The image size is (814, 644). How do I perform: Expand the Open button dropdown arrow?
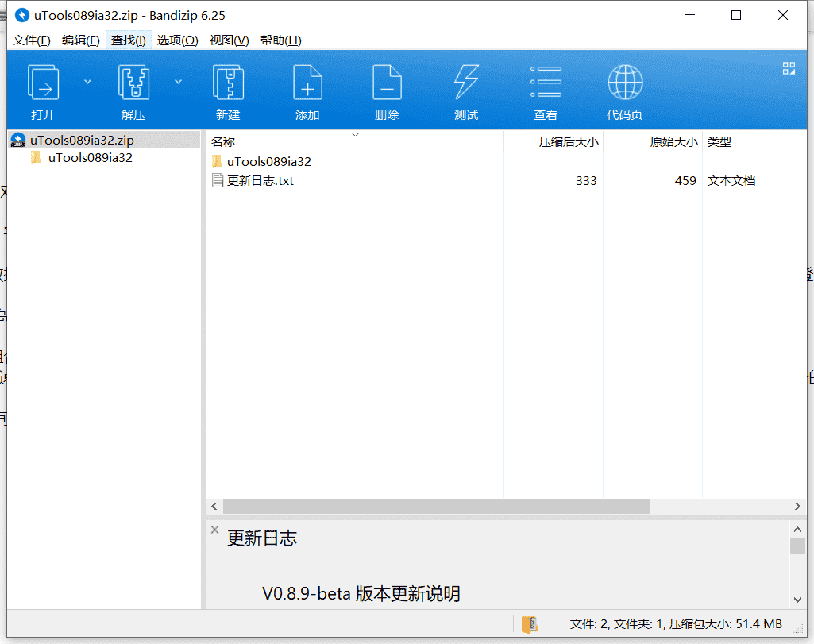87,82
